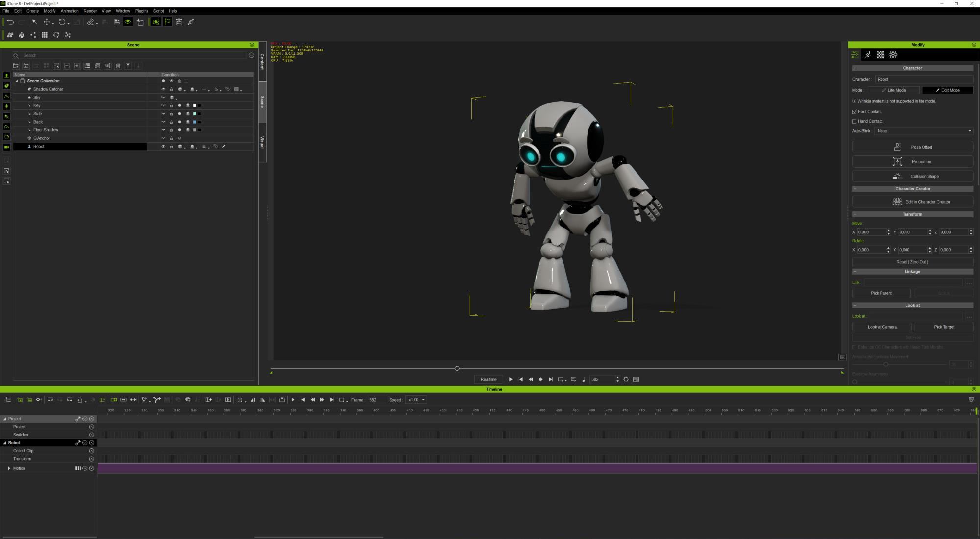Screen dimensions: 980x539
Task: Switch to Edit Mode
Action: pos(948,90)
